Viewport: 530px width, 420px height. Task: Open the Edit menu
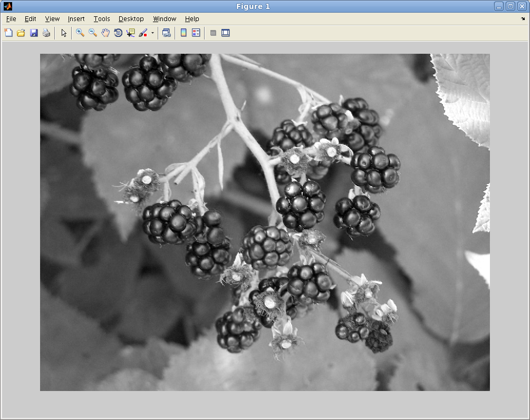31,19
